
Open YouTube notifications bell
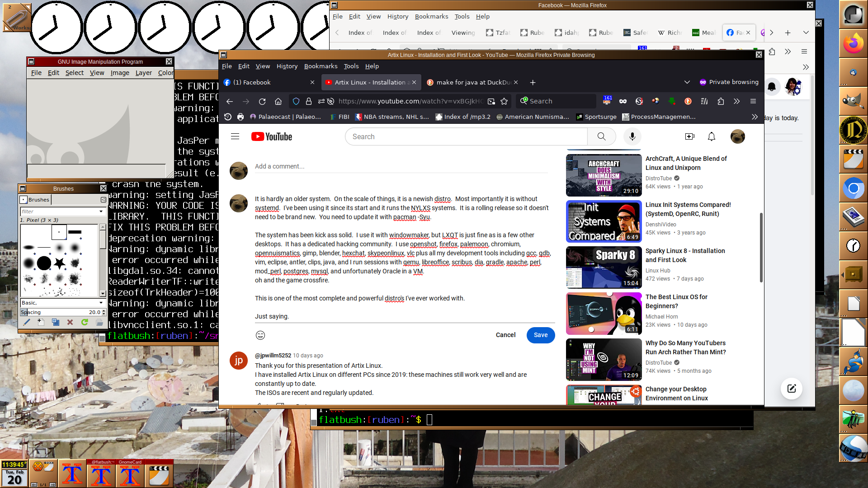tap(711, 136)
